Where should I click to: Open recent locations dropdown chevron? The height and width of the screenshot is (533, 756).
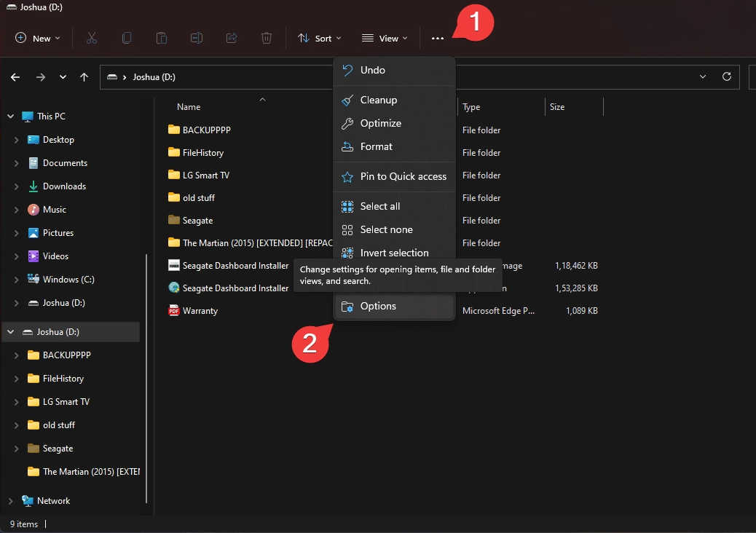(63, 77)
